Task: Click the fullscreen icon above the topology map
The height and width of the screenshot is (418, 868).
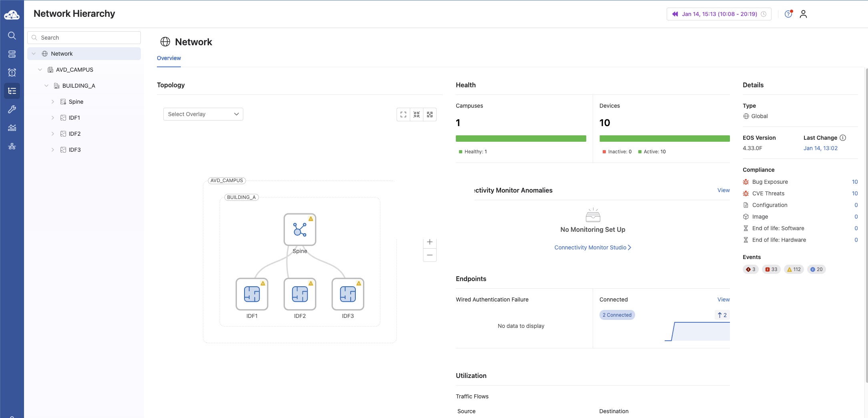Action: (x=403, y=114)
